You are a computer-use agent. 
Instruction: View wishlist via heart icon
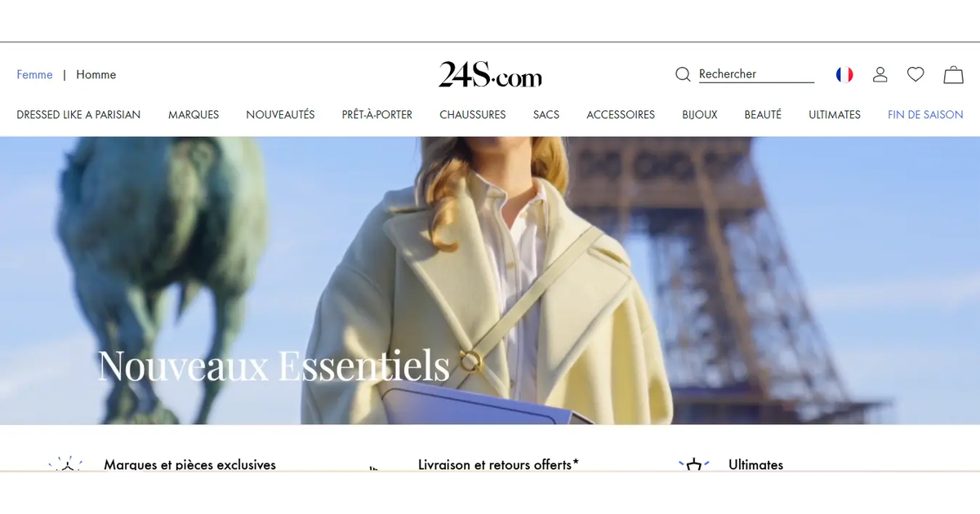coord(915,74)
